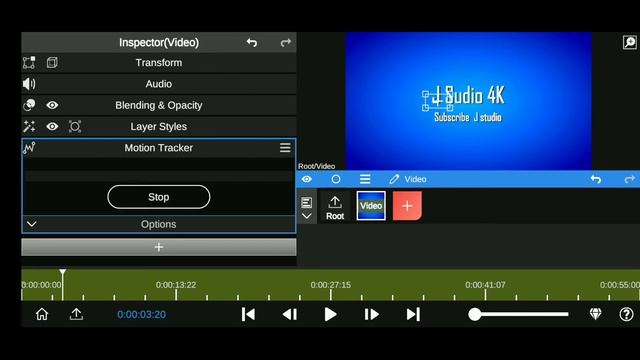The width and height of the screenshot is (640, 360).
Task: Step back one frame
Action: coord(290,314)
